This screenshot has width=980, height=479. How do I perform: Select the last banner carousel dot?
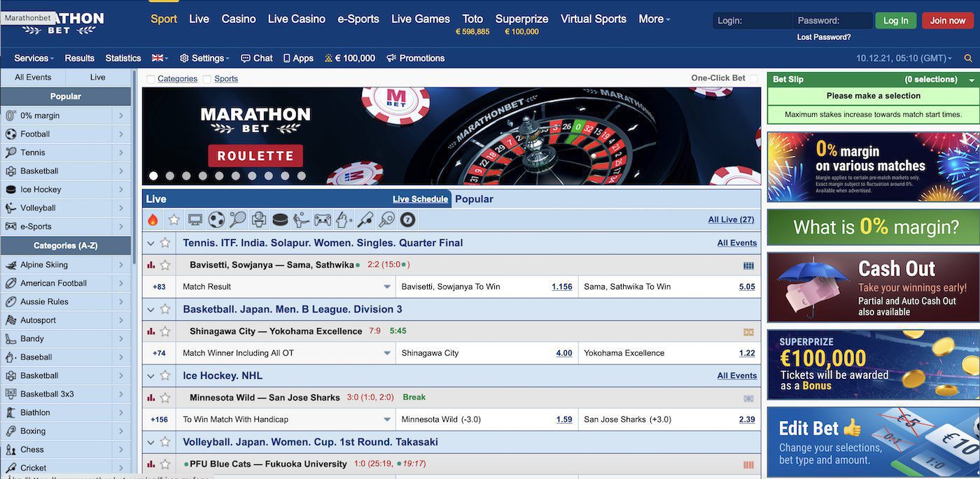(x=302, y=176)
